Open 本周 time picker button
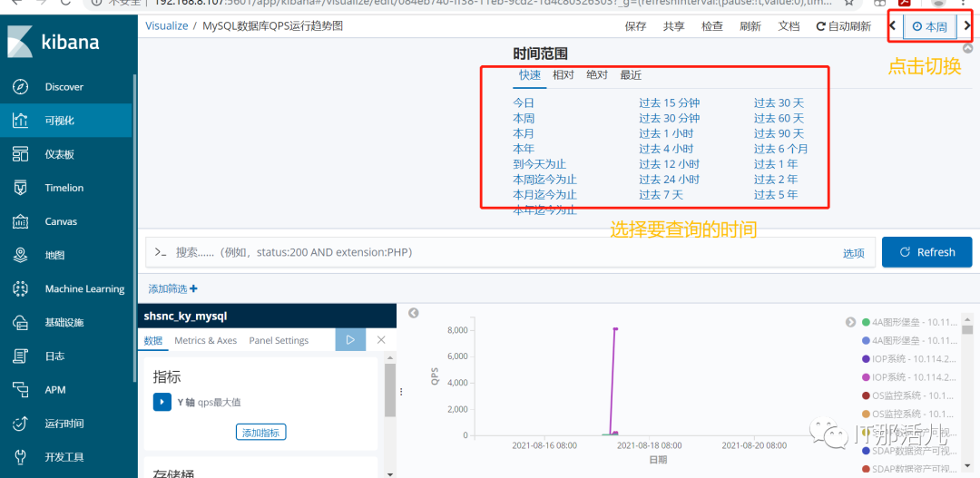 (x=929, y=27)
